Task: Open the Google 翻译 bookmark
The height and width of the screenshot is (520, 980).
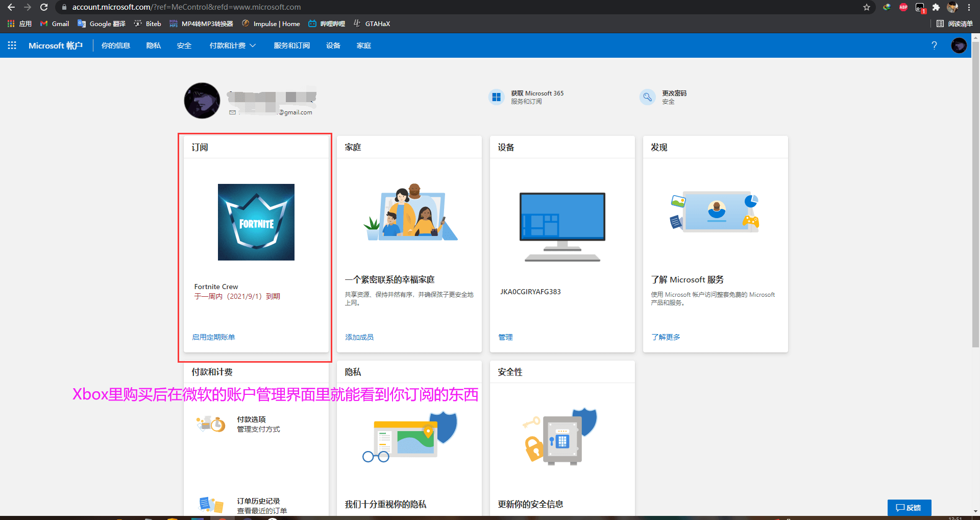Action: click(102, 23)
